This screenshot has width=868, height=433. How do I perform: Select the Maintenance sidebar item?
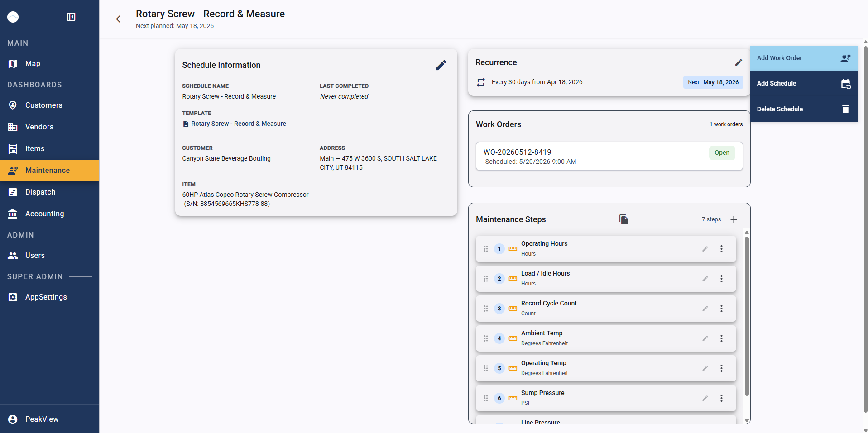[x=50, y=171]
